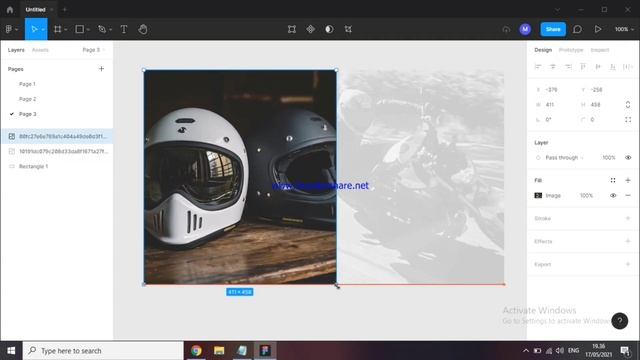Viewport: 640px width, 360px height.
Task: Add a stroke with plus icon
Action: point(628,218)
